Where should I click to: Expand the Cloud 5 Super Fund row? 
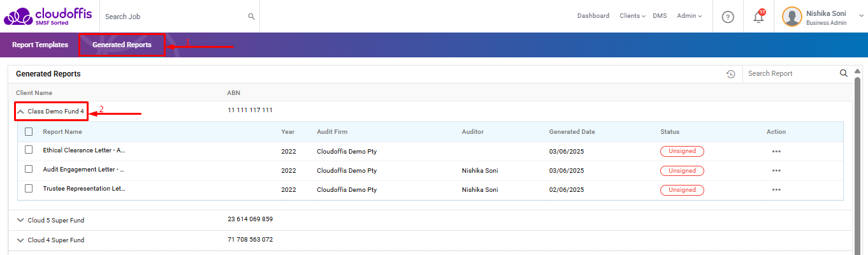(x=20, y=220)
